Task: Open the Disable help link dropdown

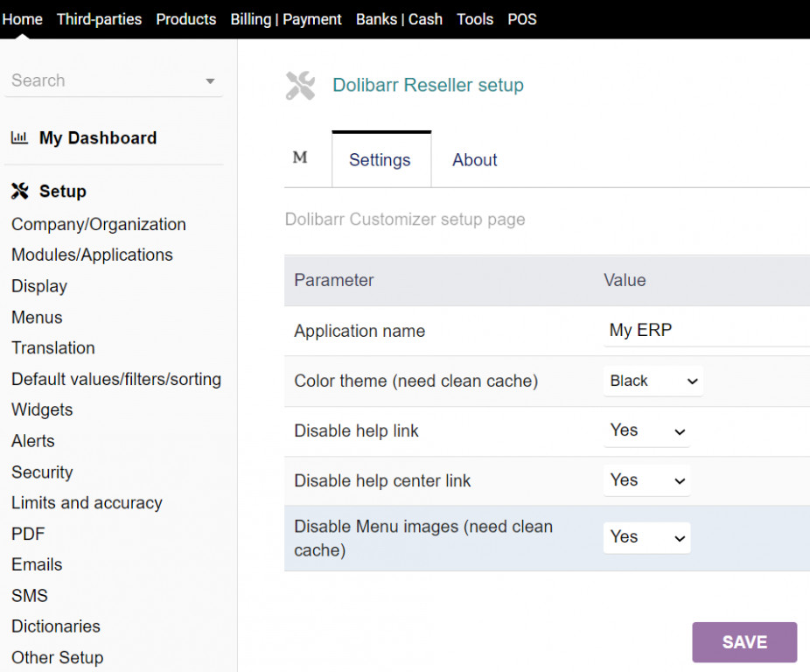Action: coord(646,430)
